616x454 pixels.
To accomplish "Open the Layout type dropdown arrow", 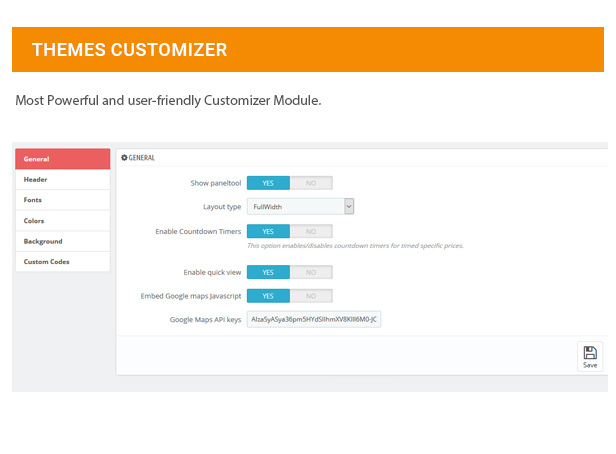I will pos(349,206).
